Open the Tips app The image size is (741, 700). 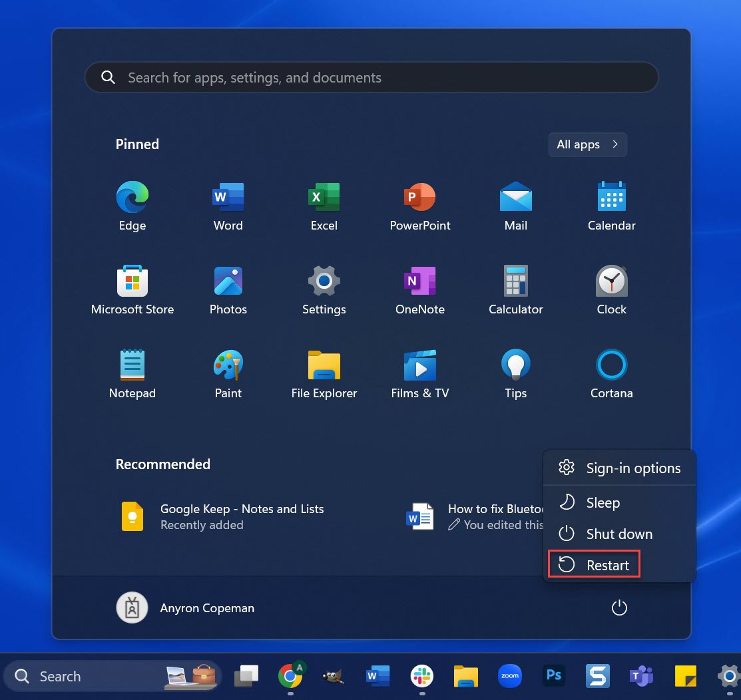pyautogui.click(x=515, y=373)
